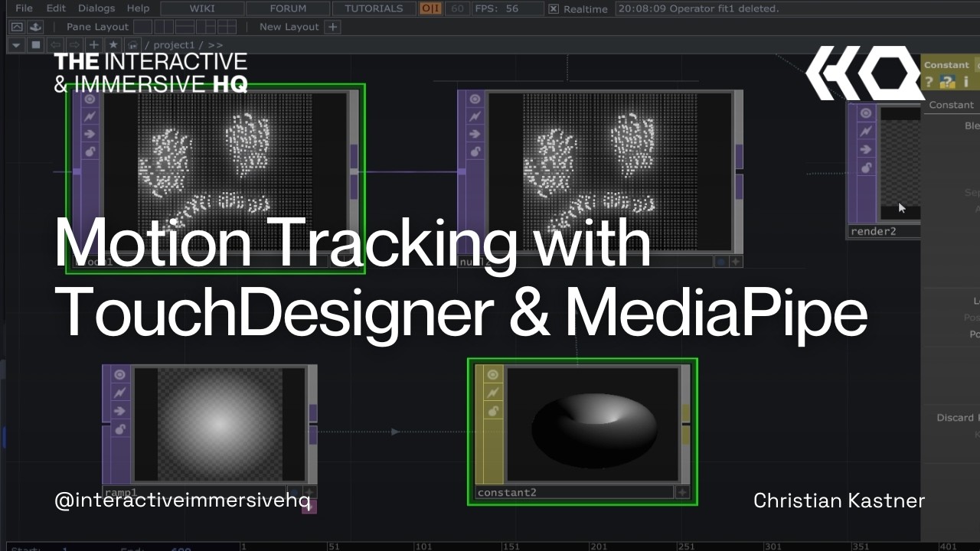The image size is (980, 551).
Task: Click viewer active flag on constant2
Action: [492, 374]
